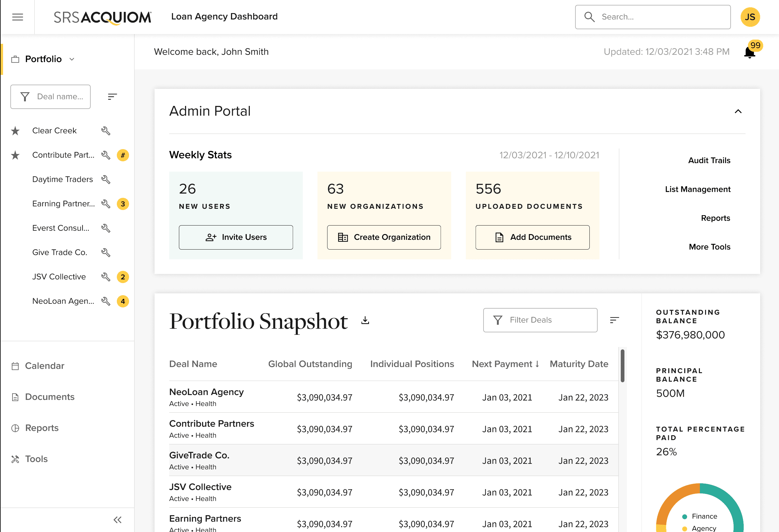Open tools wrench for Daytime Traders
Image resolution: width=779 pixels, height=532 pixels.
(106, 179)
